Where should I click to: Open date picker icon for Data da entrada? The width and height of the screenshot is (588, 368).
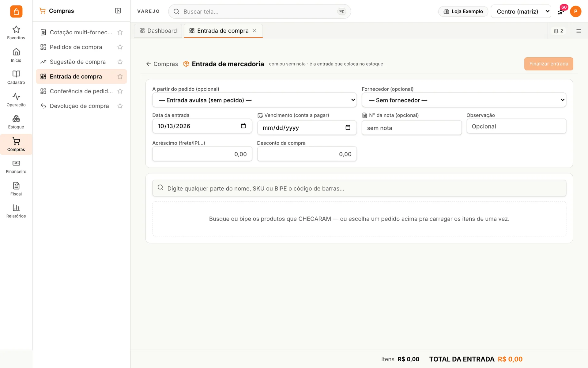(x=243, y=126)
